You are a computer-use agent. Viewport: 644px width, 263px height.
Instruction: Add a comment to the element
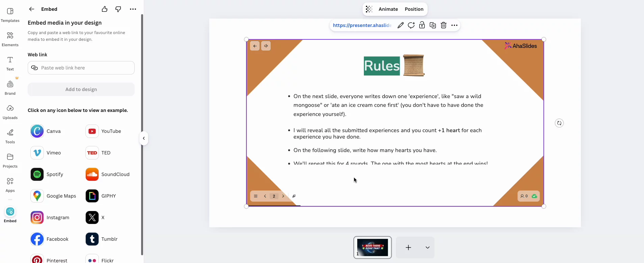pyautogui.click(x=411, y=25)
